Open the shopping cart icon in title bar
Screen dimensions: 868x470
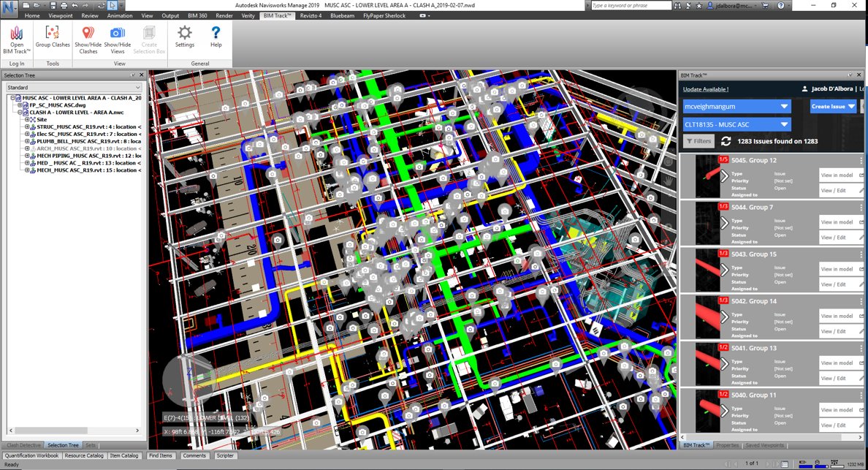[765, 5]
